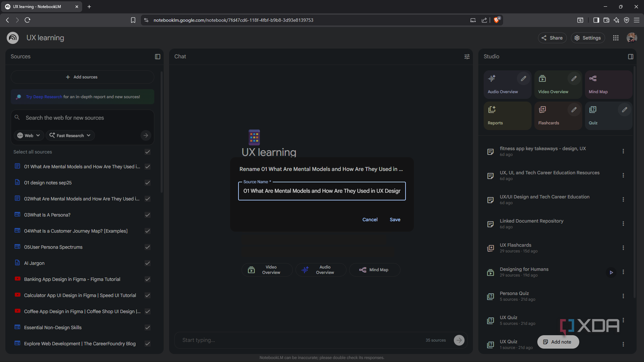This screenshot has height=362, width=644.
Task: Open the Reports studio tile
Action: tap(507, 115)
